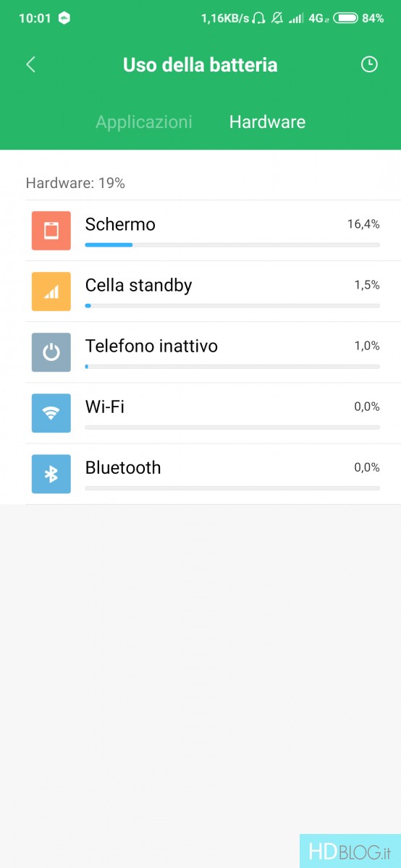Click the Hardware: 19% summary label
Screen dimensions: 401x868
pyautogui.click(x=75, y=183)
